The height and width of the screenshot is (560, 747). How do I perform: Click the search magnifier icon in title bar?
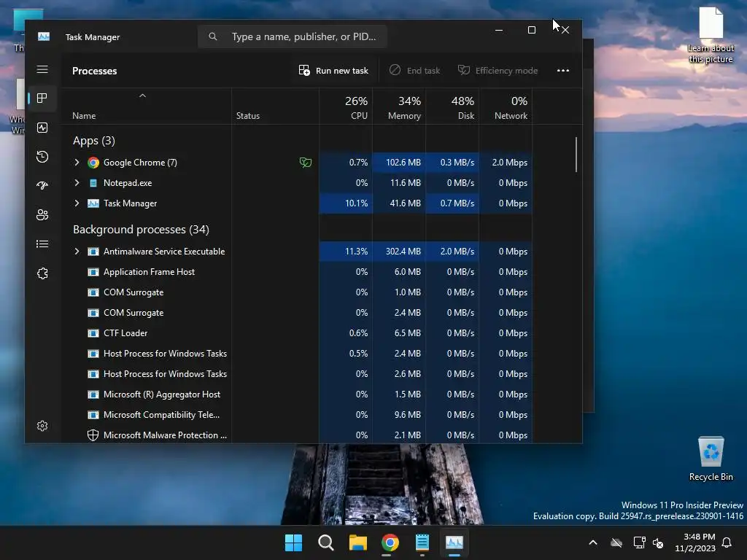click(x=213, y=36)
